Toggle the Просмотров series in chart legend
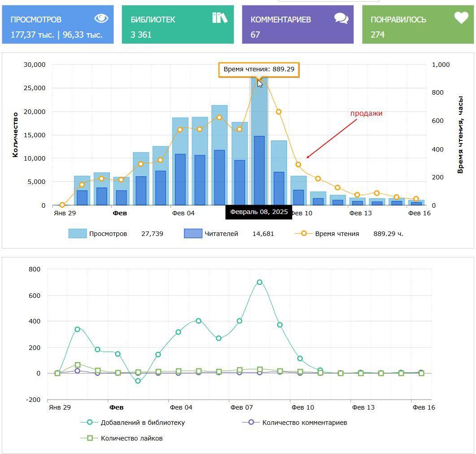476x454 pixels. [108, 234]
